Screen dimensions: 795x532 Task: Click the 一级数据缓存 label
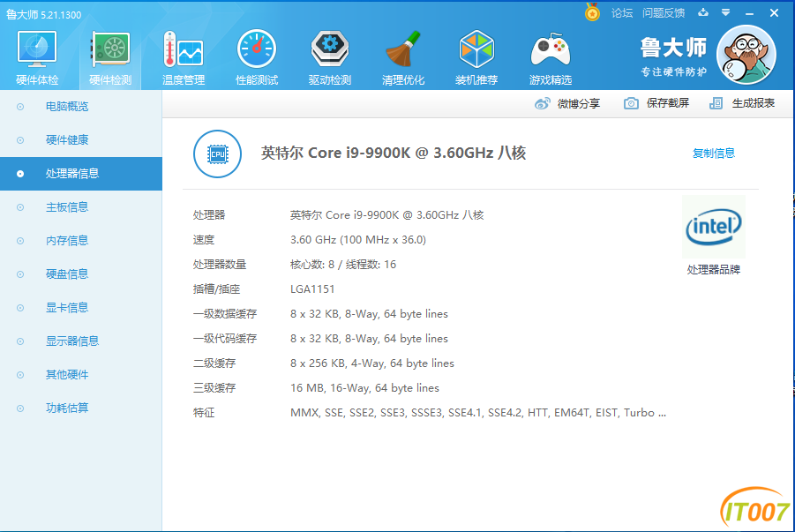click(x=225, y=314)
